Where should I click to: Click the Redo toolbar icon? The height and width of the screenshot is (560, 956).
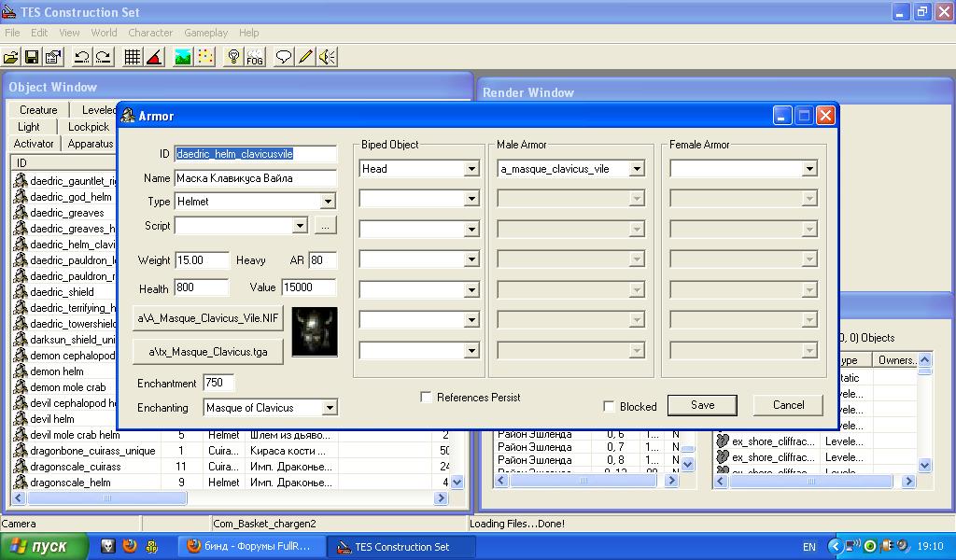pyautogui.click(x=104, y=57)
